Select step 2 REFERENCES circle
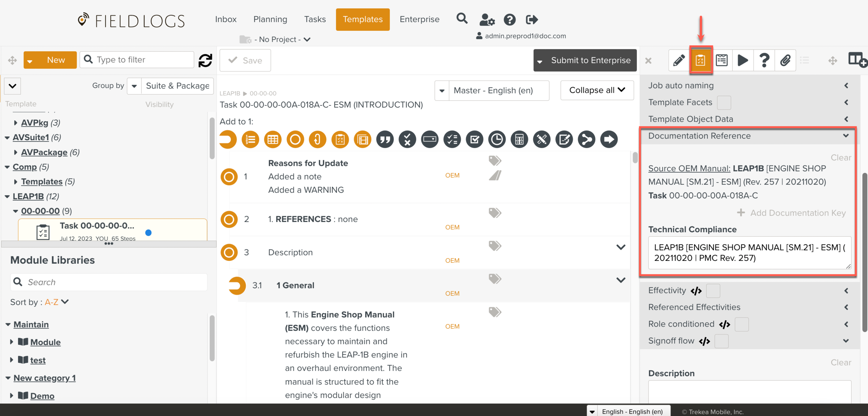The image size is (868, 416). [x=229, y=220]
